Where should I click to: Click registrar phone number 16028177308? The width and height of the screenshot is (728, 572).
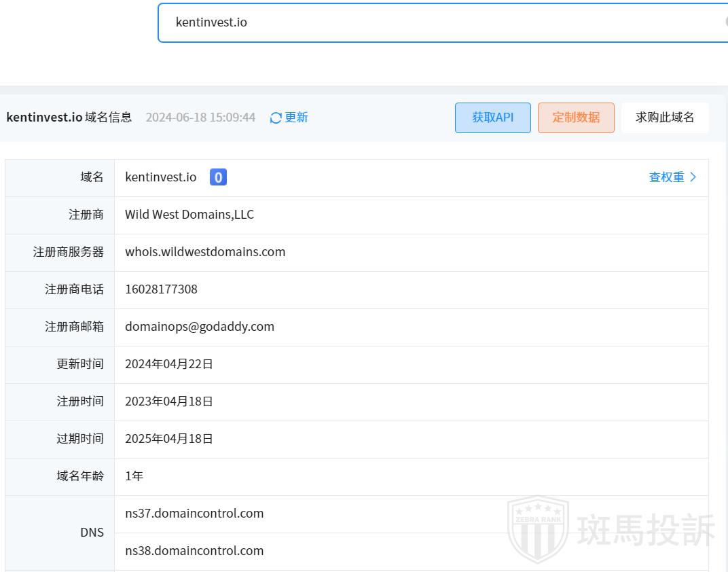pyautogui.click(x=161, y=289)
